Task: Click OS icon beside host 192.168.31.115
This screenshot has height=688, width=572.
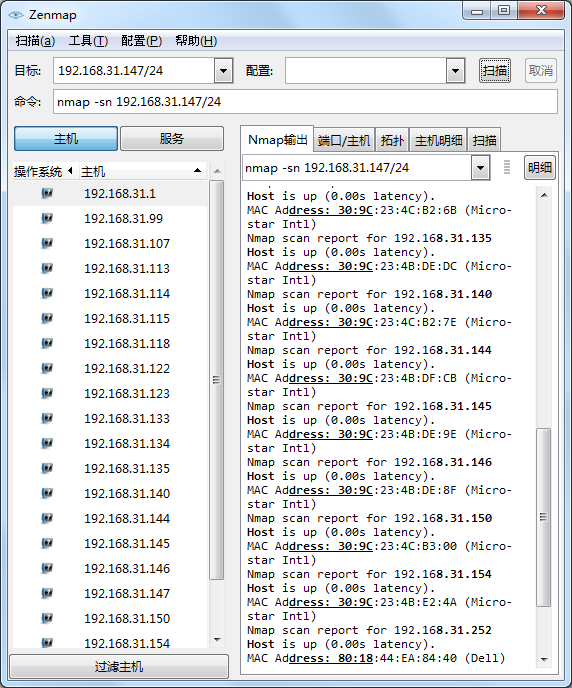Action: [x=47, y=318]
